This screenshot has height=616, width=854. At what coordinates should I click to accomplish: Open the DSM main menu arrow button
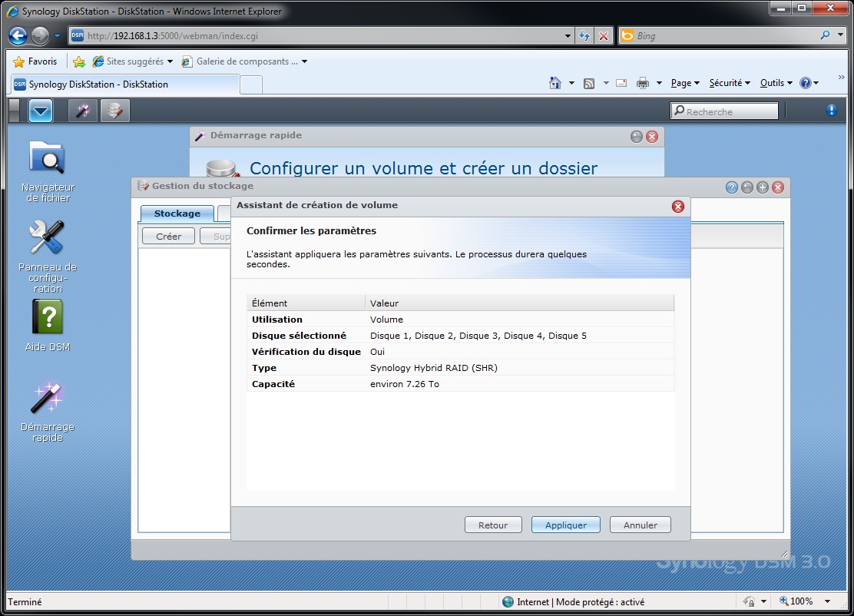(x=40, y=111)
